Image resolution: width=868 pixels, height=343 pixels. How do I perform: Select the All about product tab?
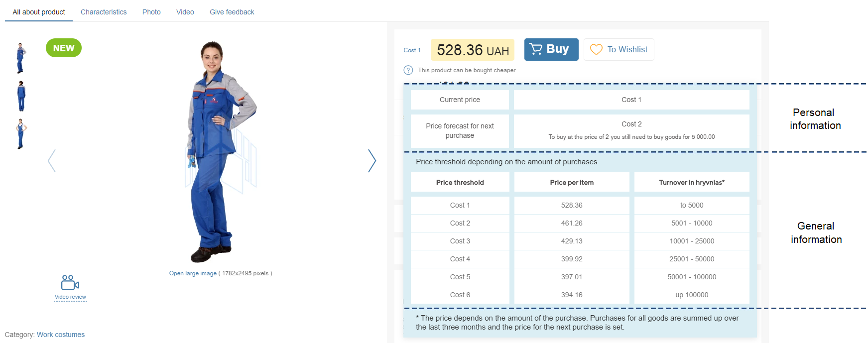[39, 12]
